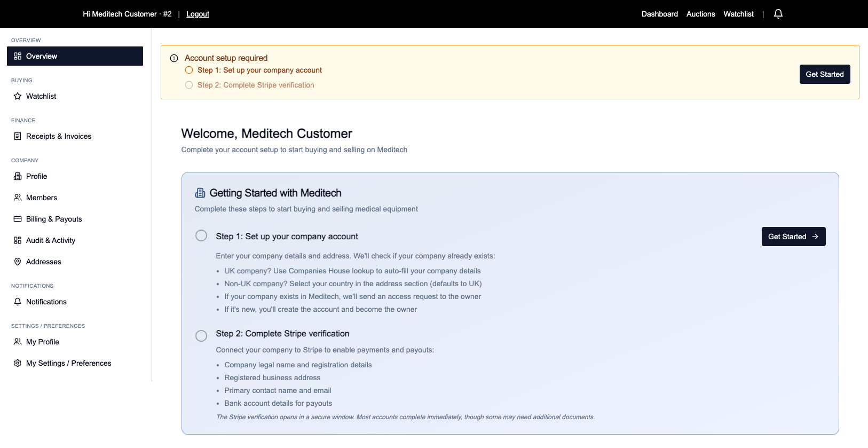
Task: Open Notifications in the sidebar
Action: tap(46, 302)
